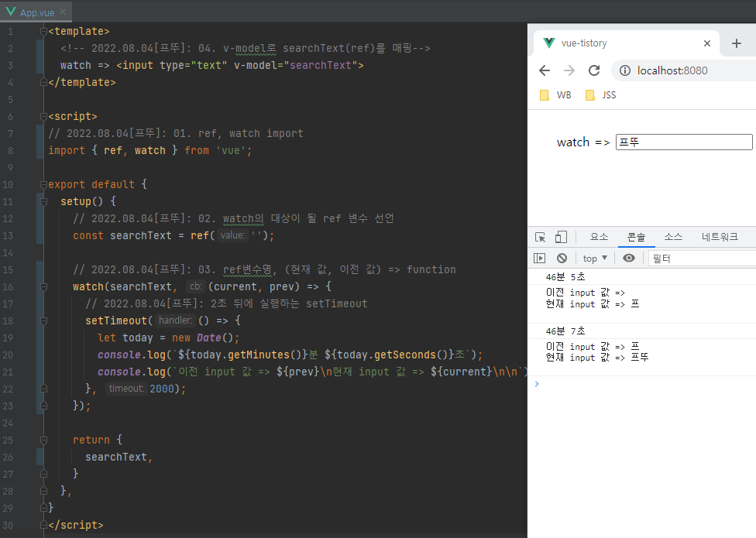Viewport: 756px width, 538px height.
Task: Click line number 13 in the gutter
Action: click(9, 235)
